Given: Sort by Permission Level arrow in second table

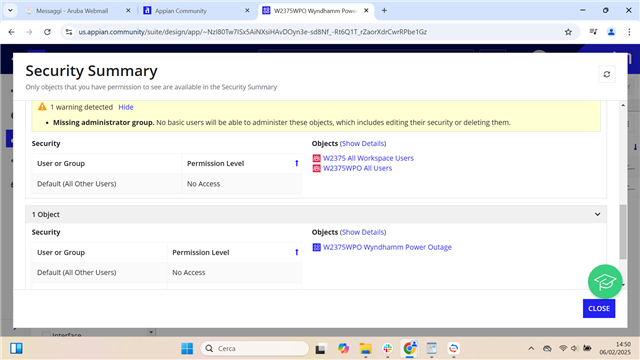Looking at the screenshot, I should 297,252.
